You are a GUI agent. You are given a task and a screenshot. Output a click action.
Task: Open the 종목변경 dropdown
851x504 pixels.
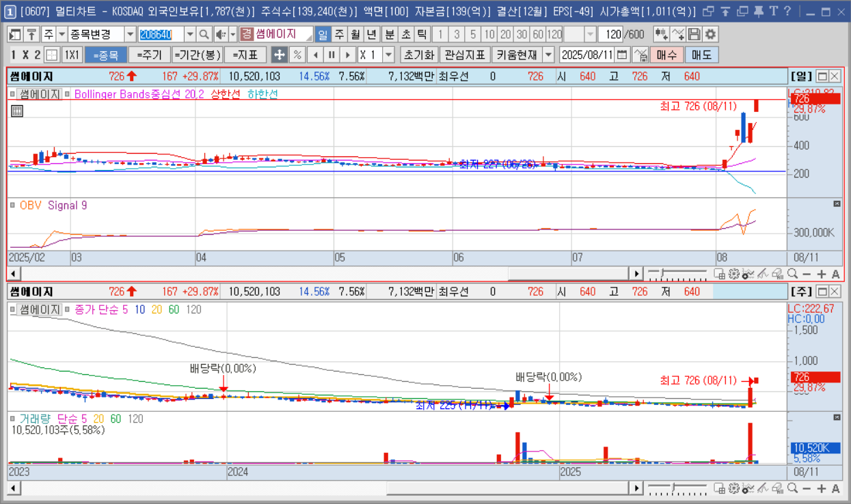coord(130,34)
